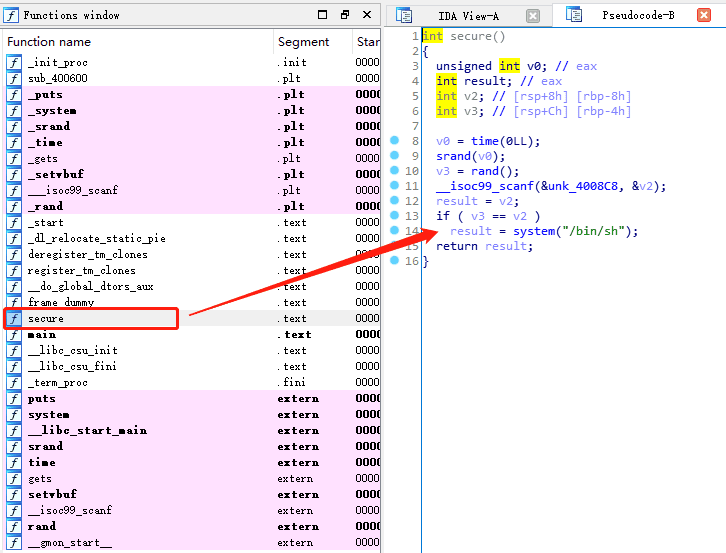Toggle breakpoint dot on line 12

(394, 200)
